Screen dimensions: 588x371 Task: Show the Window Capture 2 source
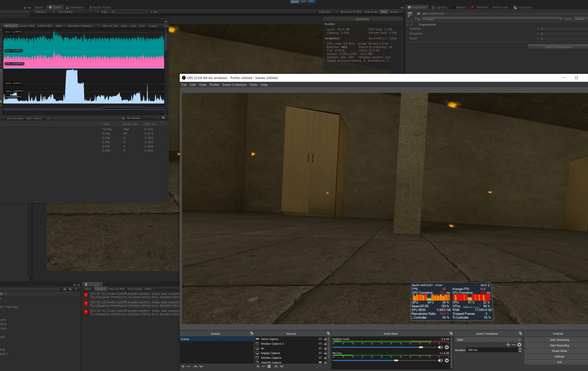click(x=320, y=344)
